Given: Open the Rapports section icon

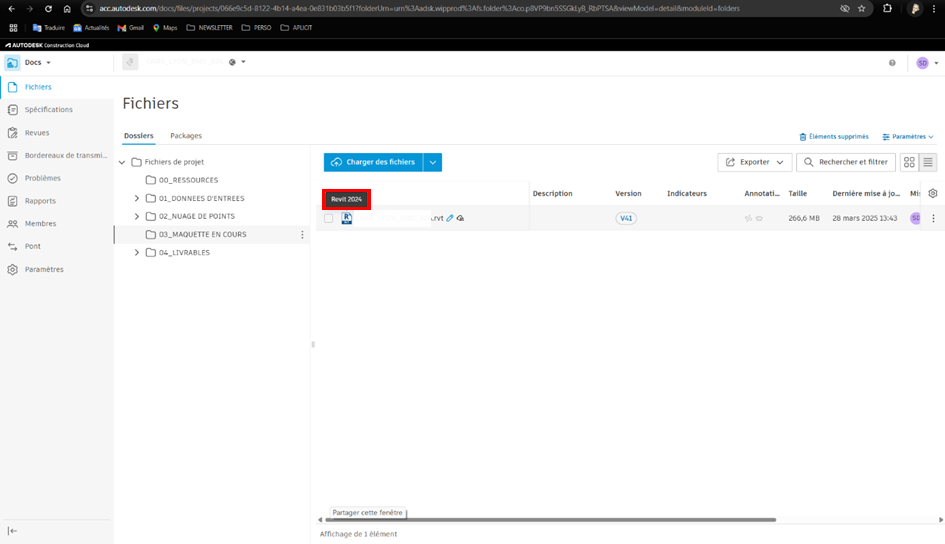Looking at the screenshot, I should pyautogui.click(x=13, y=201).
